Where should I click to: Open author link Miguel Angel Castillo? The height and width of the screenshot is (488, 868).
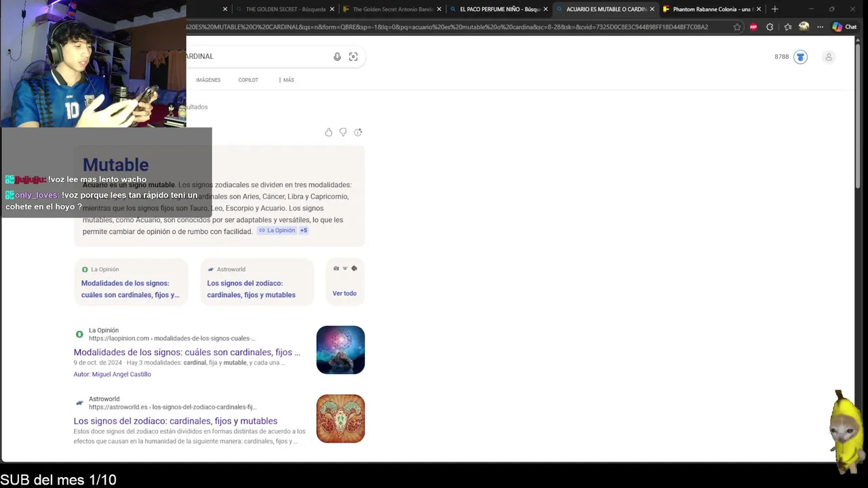point(121,374)
